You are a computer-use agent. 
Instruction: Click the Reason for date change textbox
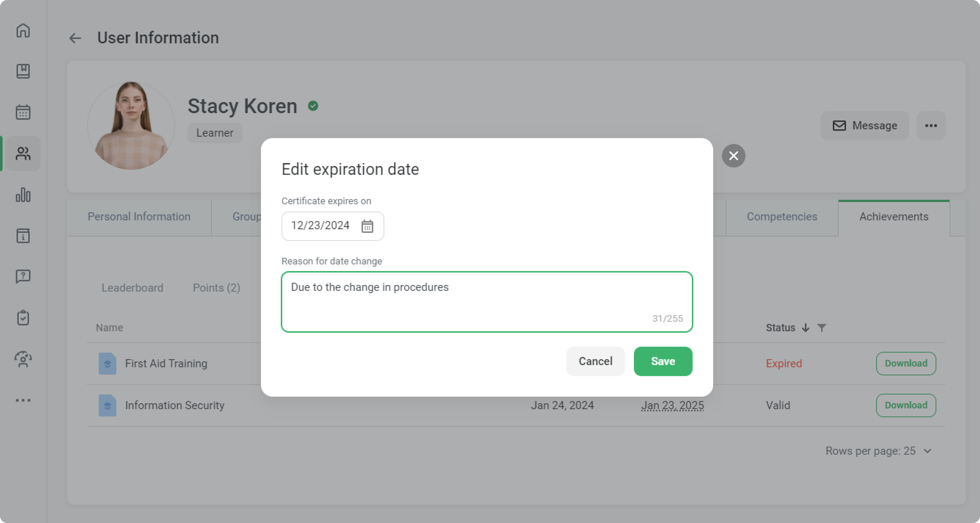click(487, 302)
